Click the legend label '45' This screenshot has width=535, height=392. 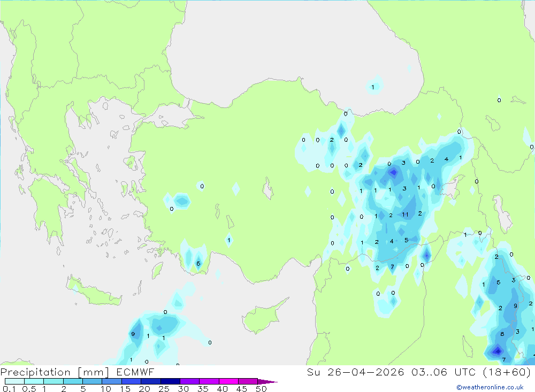point(242,389)
